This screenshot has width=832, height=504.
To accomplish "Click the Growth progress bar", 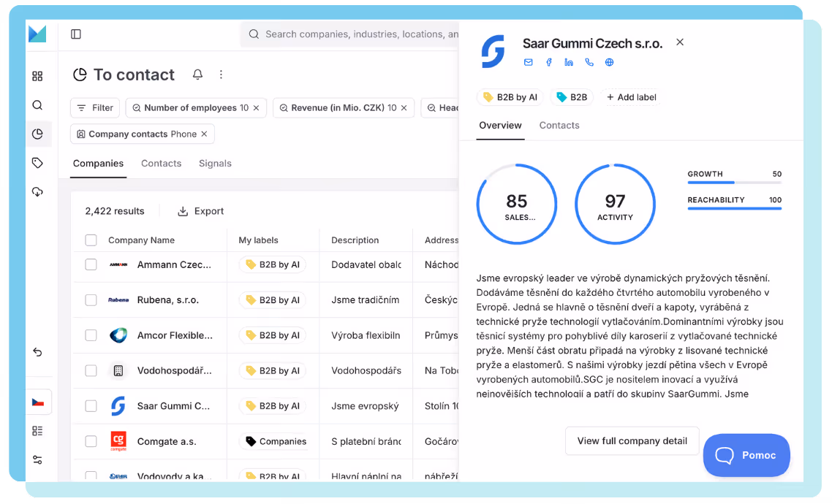I will 734,183.
